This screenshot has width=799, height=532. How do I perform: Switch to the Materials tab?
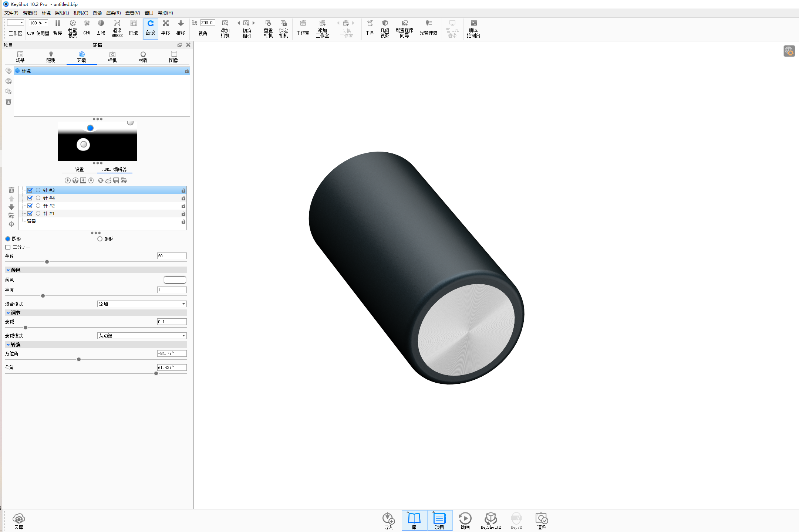click(x=143, y=57)
